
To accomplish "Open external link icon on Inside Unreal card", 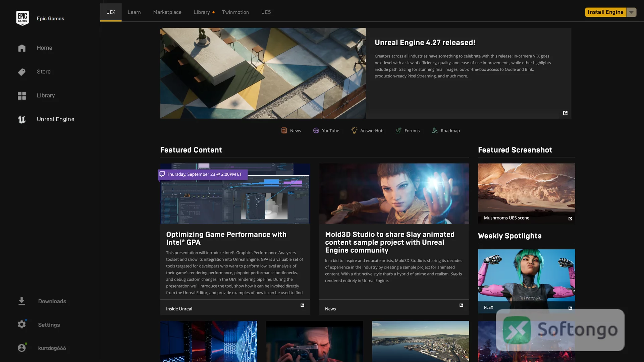I will (302, 305).
